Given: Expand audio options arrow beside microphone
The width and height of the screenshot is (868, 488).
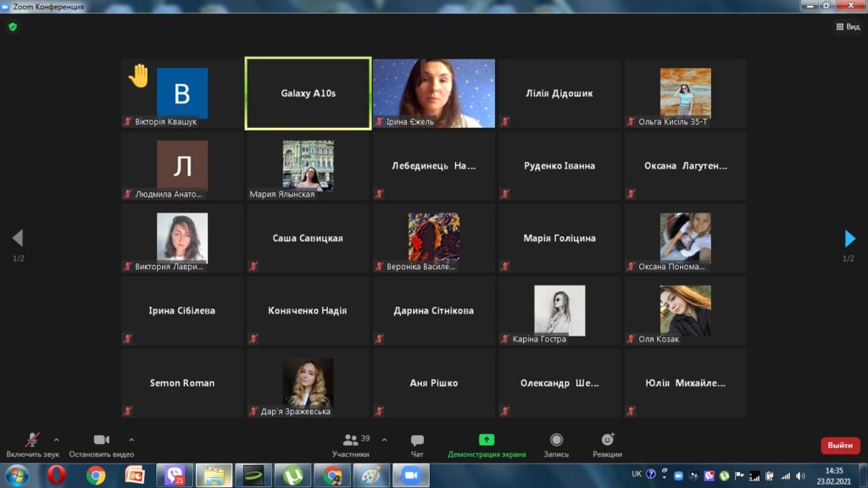Looking at the screenshot, I should pyautogui.click(x=57, y=440).
